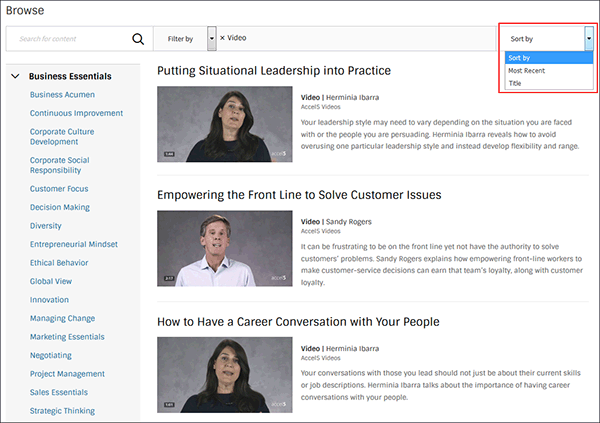The height and width of the screenshot is (423, 600).
Task: Open Ethical Behavior category
Action: point(59,263)
